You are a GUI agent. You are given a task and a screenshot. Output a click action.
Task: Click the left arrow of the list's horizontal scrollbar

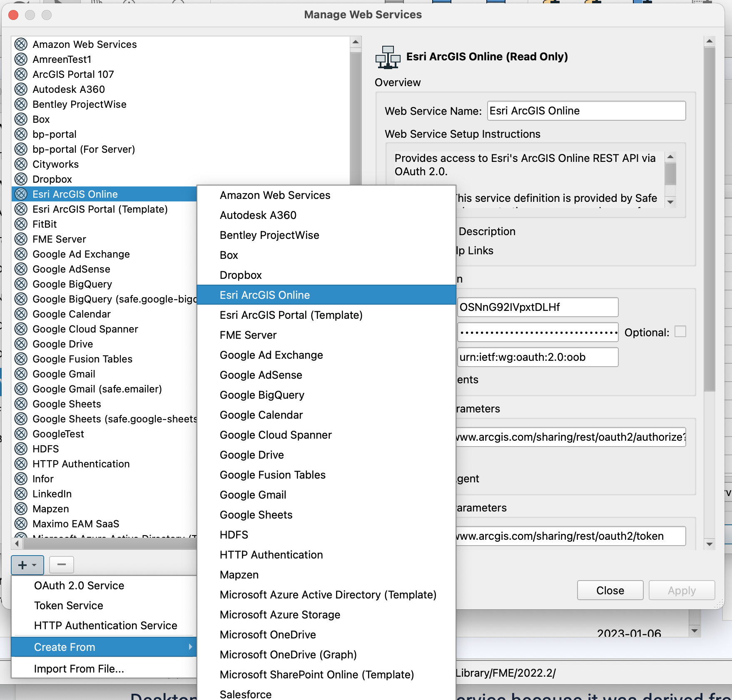(x=17, y=544)
